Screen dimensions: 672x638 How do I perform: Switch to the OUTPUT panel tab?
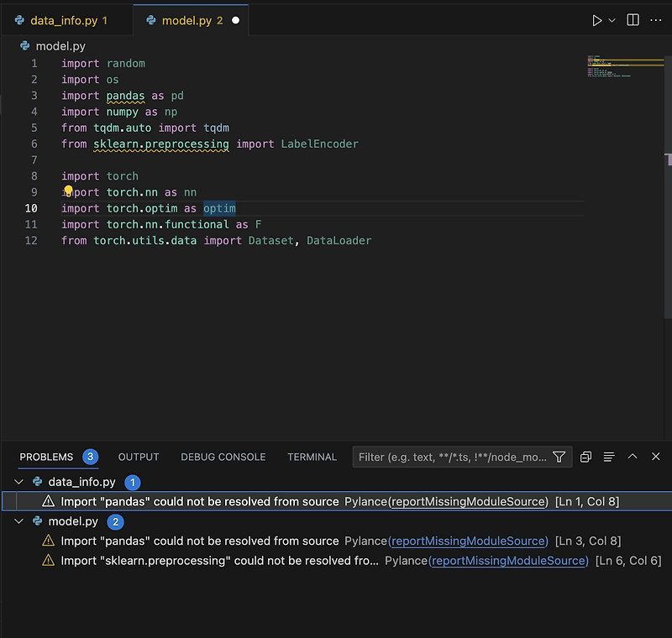point(139,457)
